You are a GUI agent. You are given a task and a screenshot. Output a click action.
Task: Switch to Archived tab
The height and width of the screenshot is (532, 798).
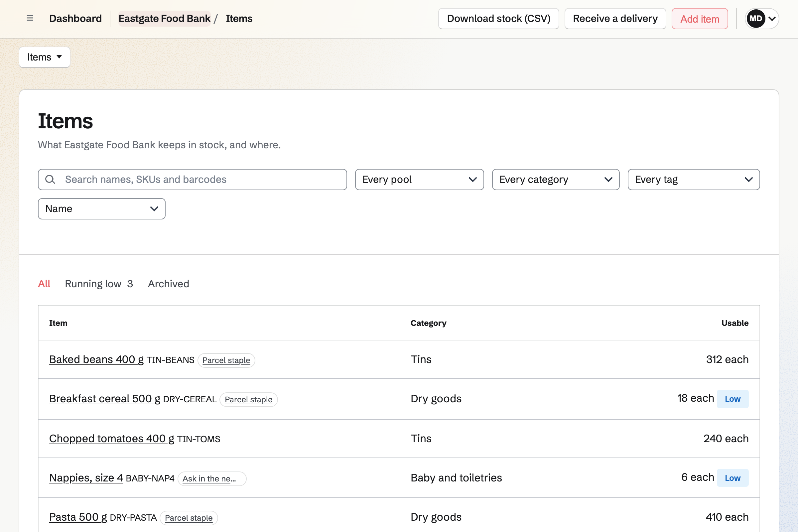coord(168,284)
